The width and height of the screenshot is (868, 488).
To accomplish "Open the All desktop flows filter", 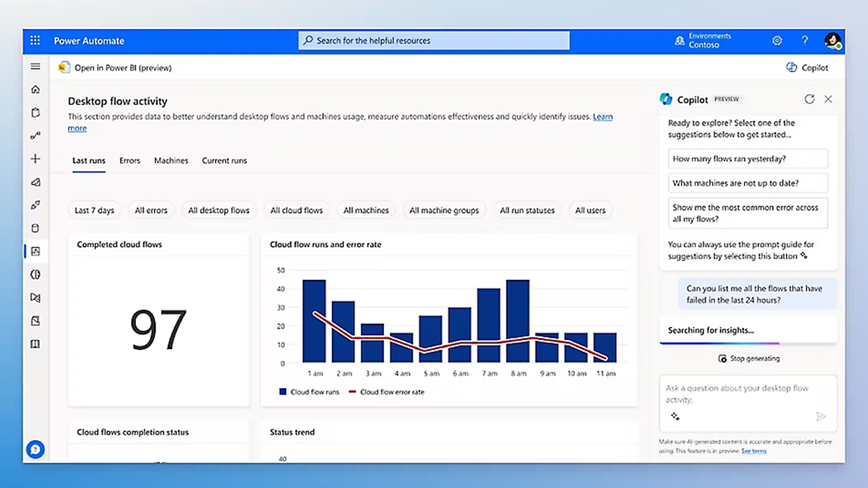I will coord(219,210).
